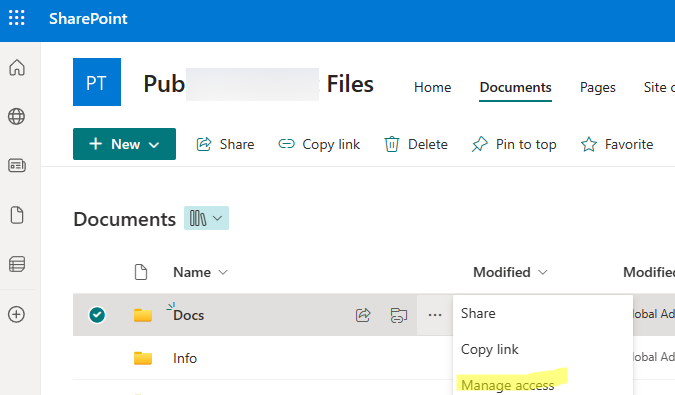The image size is (675, 395).
Task: Click Share in the command bar
Action: coord(225,144)
